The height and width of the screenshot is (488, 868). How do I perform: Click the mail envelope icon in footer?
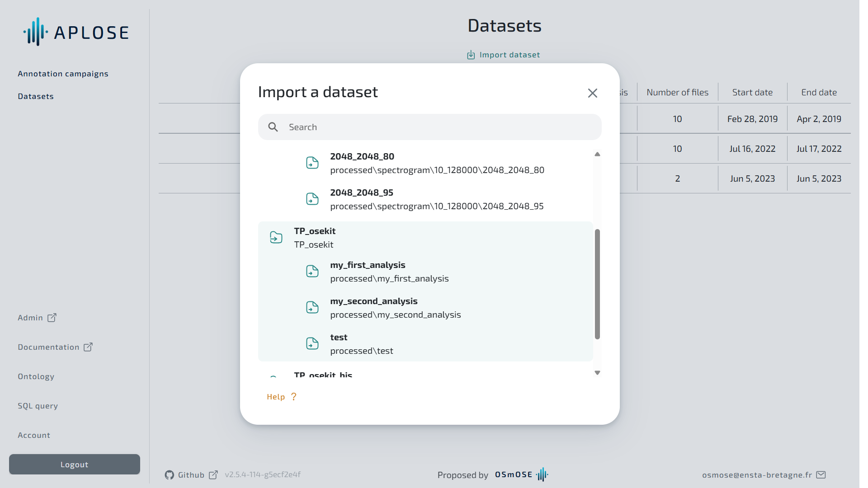pyautogui.click(x=821, y=474)
